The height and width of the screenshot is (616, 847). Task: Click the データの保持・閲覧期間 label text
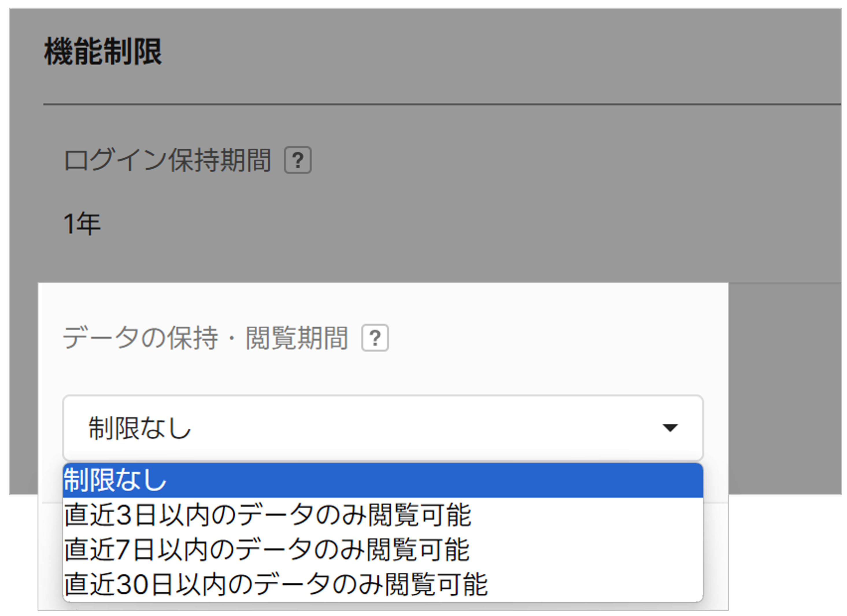click(206, 338)
